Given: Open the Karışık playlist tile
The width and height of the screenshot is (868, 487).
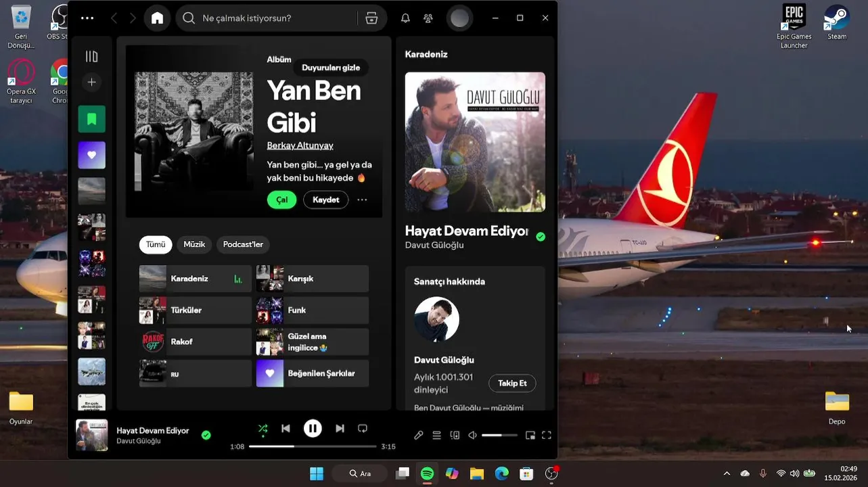Looking at the screenshot, I should coord(313,279).
